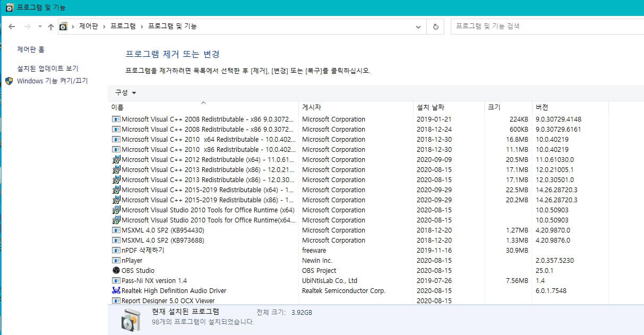The image size is (644, 335).
Task: Click the back navigation arrow
Action: pyautogui.click(x=12, y=25)
